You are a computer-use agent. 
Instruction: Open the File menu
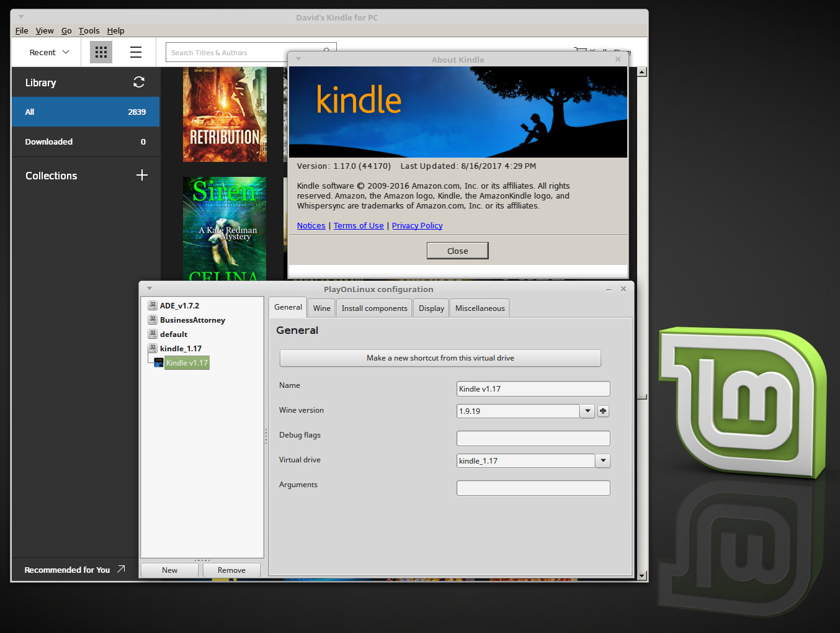tap(22, 30)
